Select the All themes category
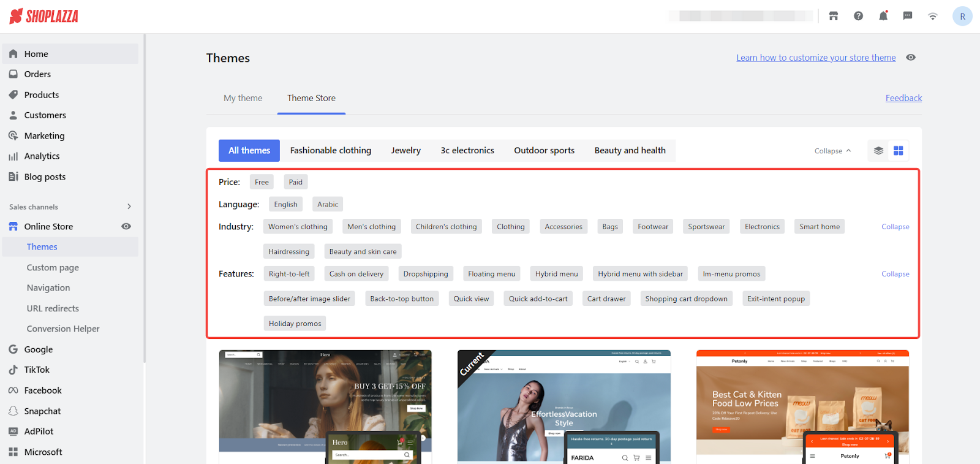 click(x=249, y=151)
